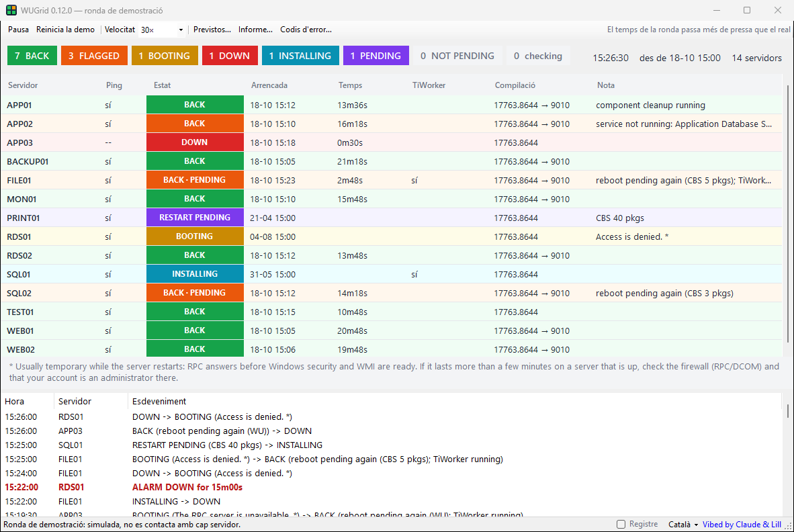This screenshot has height=532, width=794.
Task: Click the red DOWN status of APP03
Action: click(195, 142)
